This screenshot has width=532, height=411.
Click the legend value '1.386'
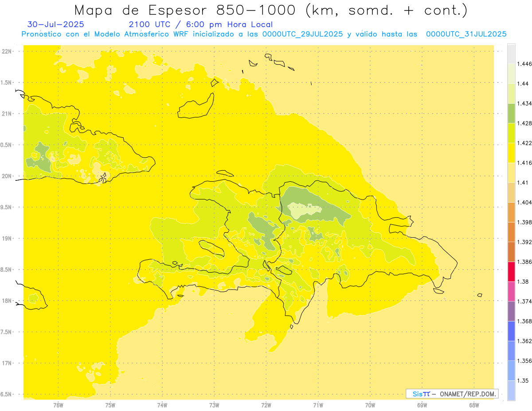524,262
